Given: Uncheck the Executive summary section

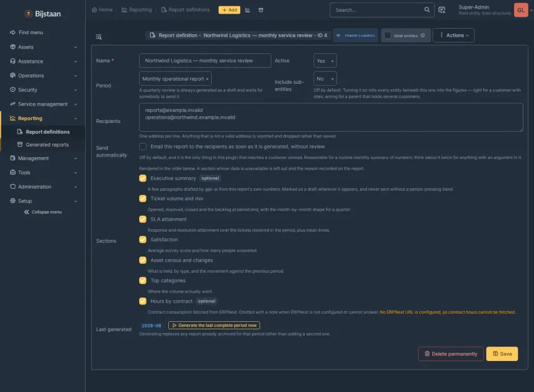Looking at the screenshot, I should click(x=143, y=178).
